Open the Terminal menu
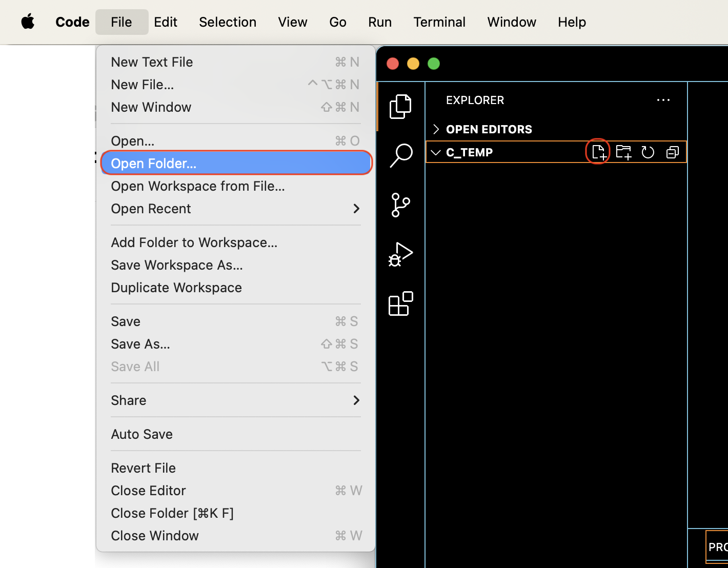The height and width of the screenshot is (568, 728). (x=439, y=22)
